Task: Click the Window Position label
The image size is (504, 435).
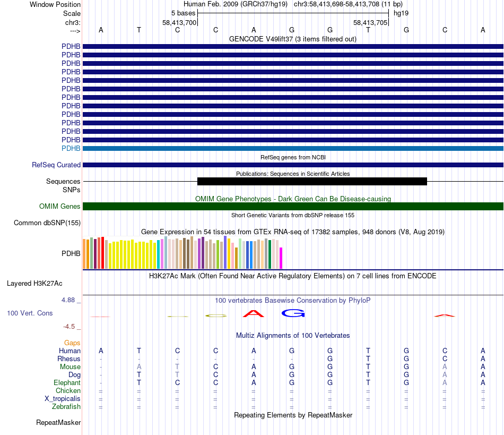Action: 55,4
